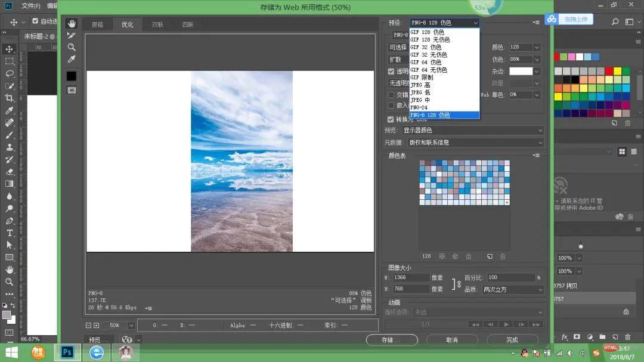The image size is (644, 362).
Task: Click the color table new color icon
Action: 490,256
